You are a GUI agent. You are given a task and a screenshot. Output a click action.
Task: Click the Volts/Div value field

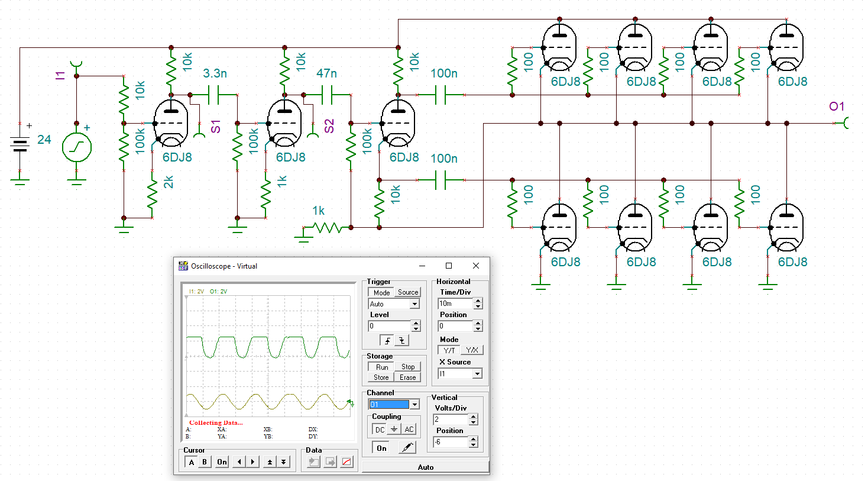(x=451, y=419)
